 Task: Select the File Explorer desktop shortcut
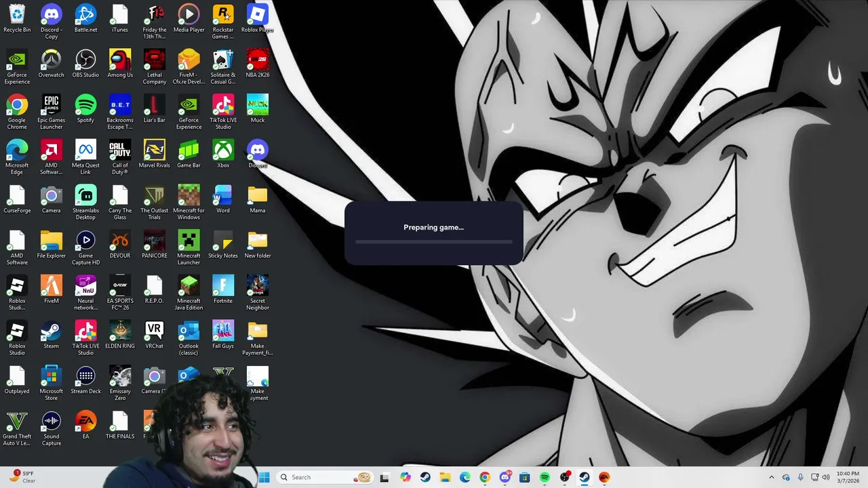[51, 245]
